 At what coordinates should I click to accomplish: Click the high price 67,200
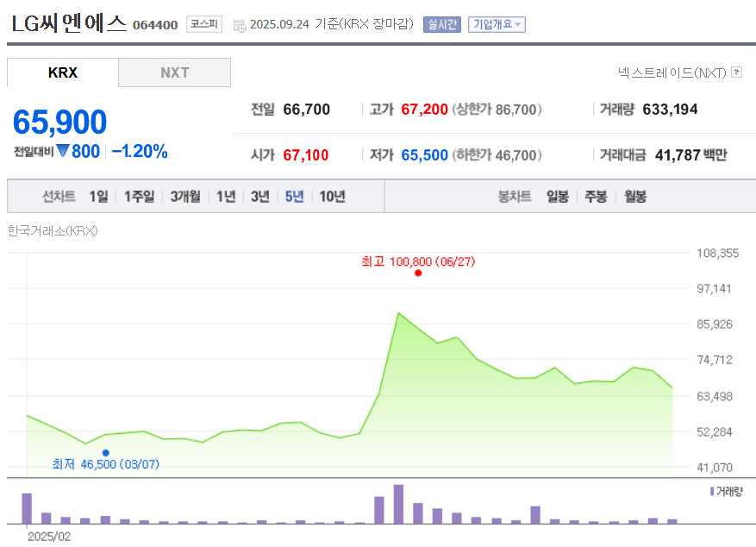(424, 109)
